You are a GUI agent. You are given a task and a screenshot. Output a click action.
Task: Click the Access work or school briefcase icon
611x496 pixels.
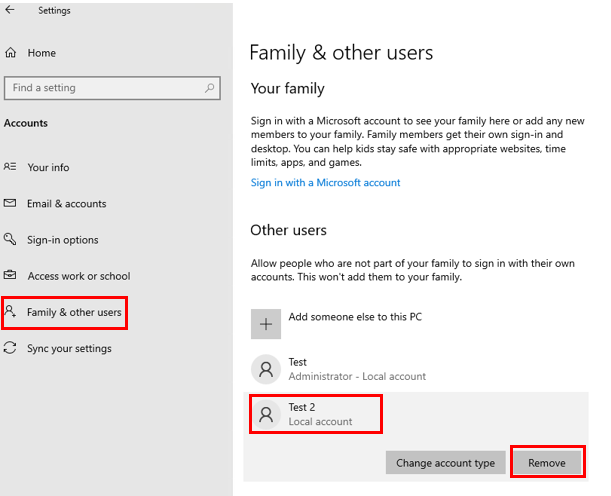[10, 275]
